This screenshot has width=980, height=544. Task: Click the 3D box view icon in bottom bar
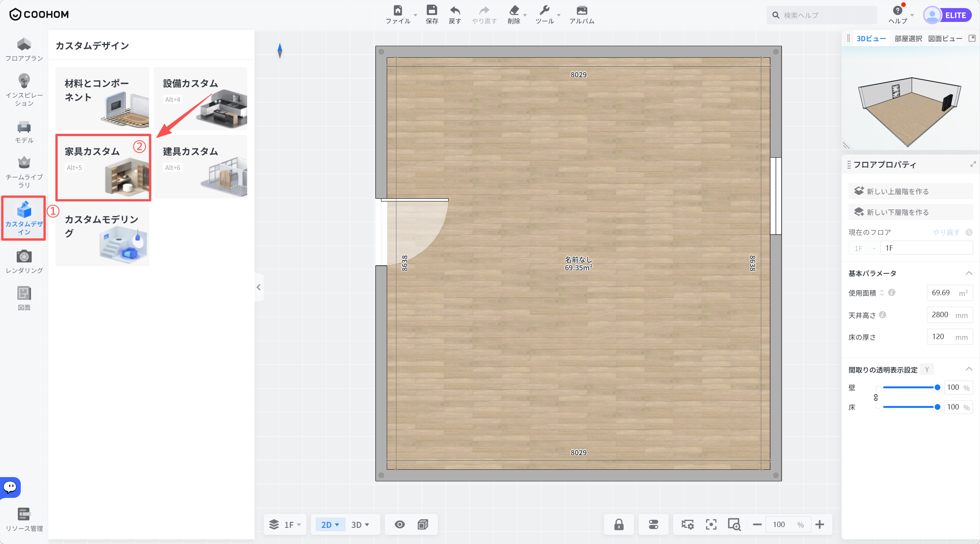pos(423,524)
